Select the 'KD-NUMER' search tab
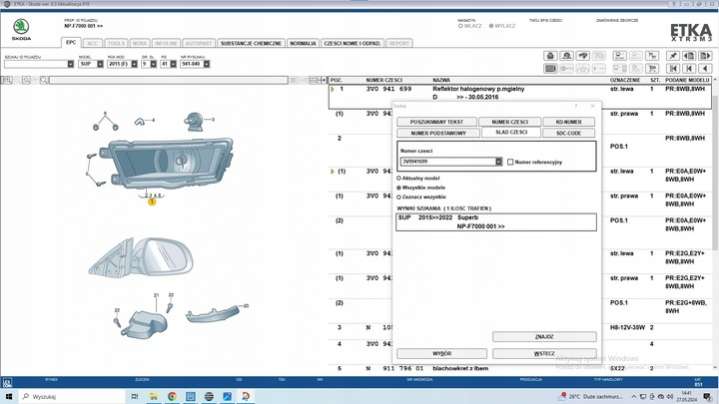The width and height of the screenshot is (719, 404). 569,122
